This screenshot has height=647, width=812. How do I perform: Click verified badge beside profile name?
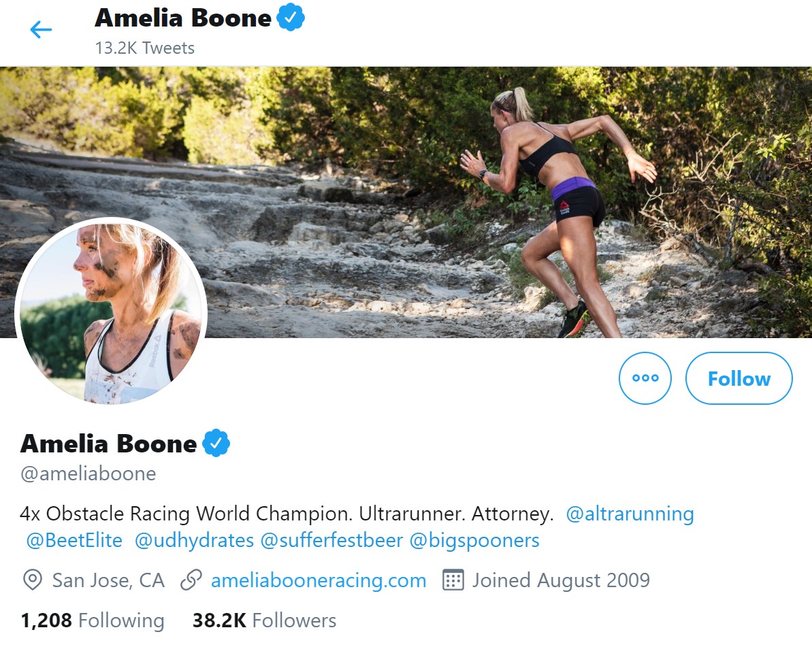216,444
